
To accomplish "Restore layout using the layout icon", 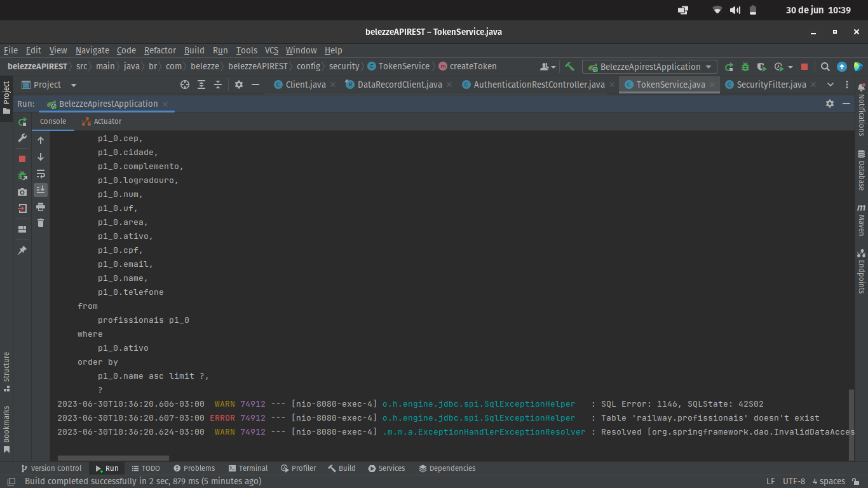I will 22,229.
